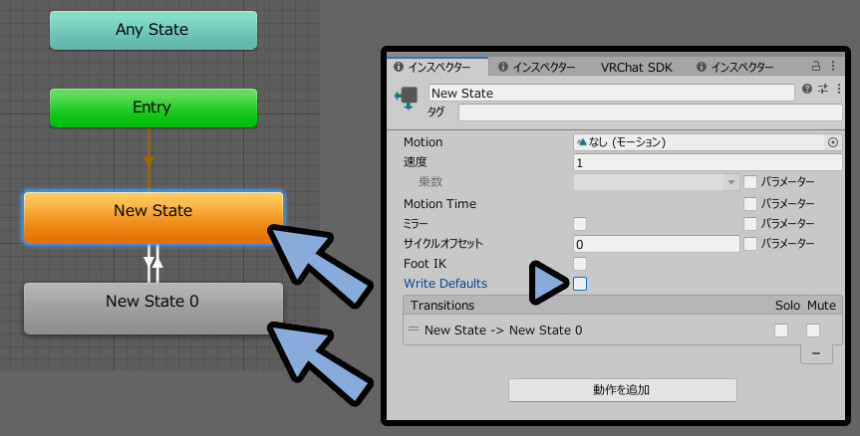860x436 pixels.
Task: Remove transition with the minus button
Action: click(x=816, y=354)
